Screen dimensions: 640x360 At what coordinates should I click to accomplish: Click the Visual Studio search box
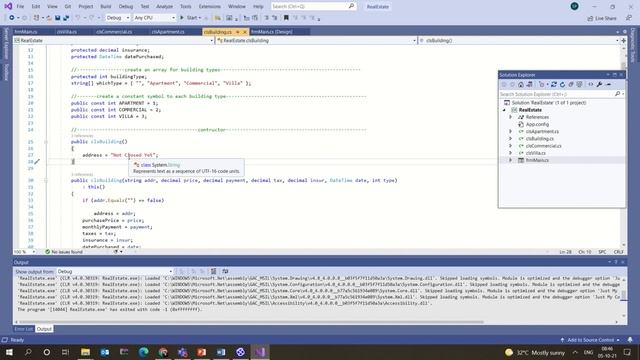pyautogui.click(x=313, y=7)
